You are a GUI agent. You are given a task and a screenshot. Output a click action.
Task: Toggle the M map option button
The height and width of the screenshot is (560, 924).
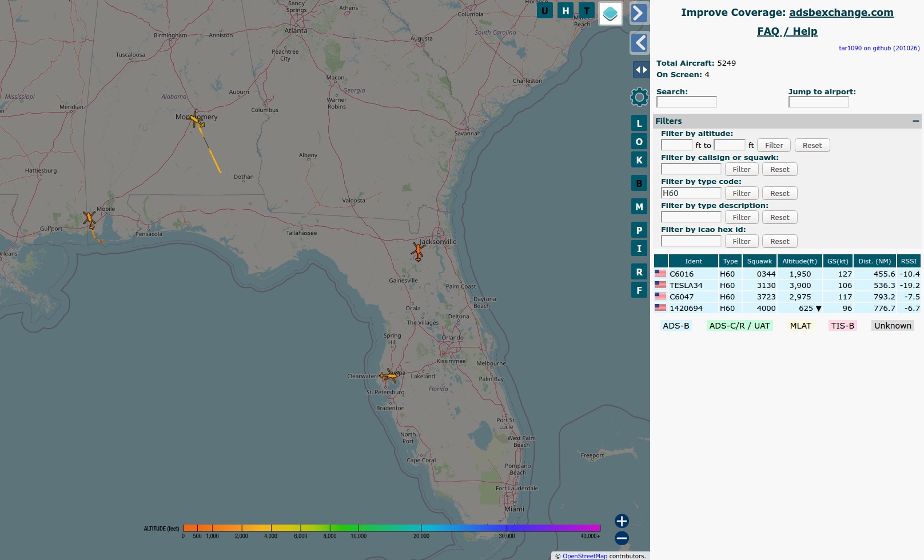click(639, 207)
